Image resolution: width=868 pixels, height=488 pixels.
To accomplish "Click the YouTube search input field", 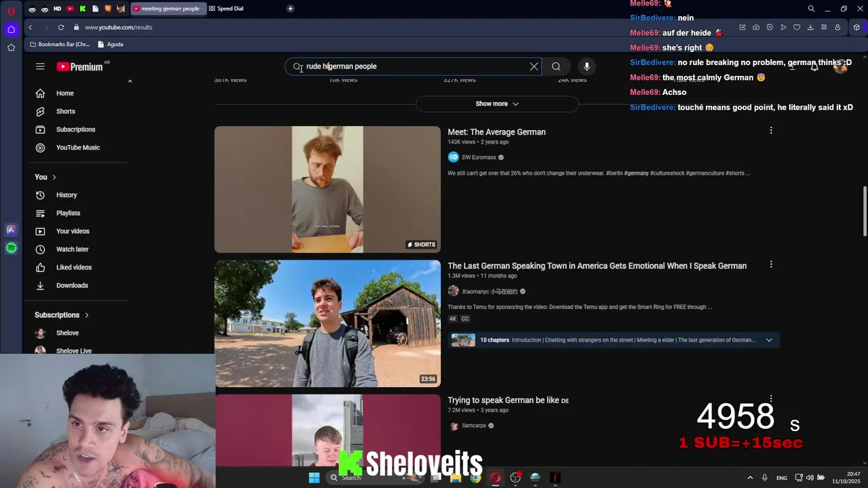I will click(x=414, y=66).
